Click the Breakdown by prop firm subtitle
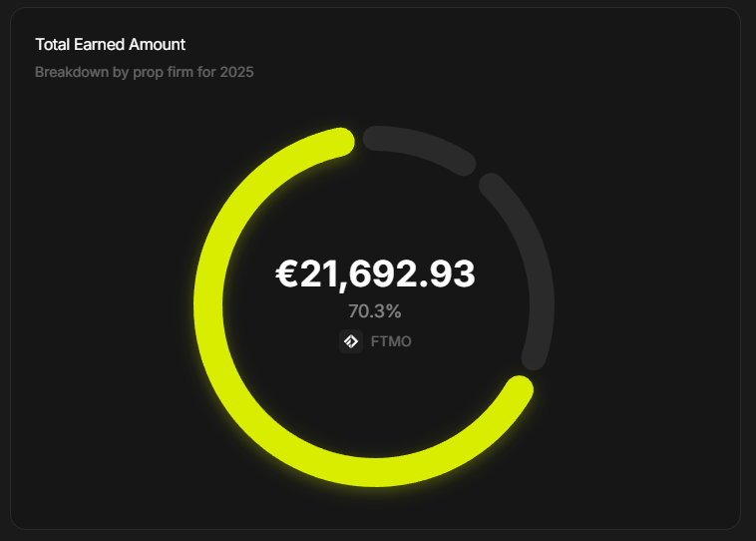The height and width of the screenshot is (541, 756). [x=145, y=72]
